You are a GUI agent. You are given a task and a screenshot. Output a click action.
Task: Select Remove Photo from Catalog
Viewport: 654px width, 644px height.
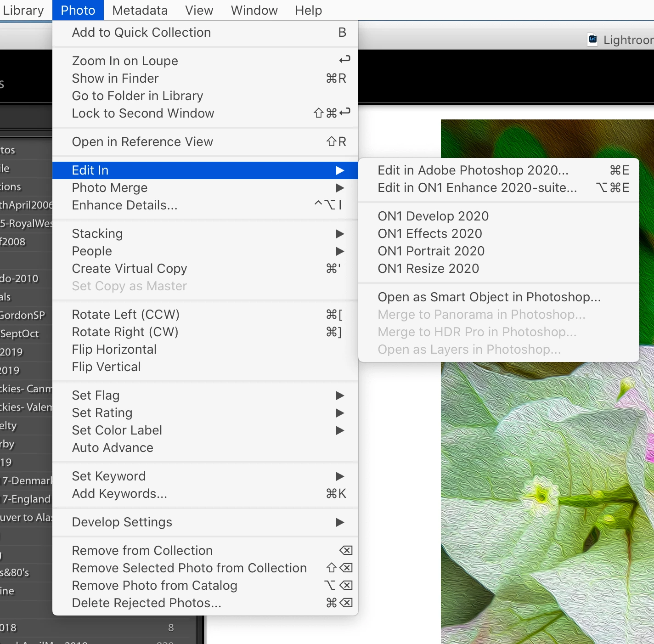[x=205, y=586]
